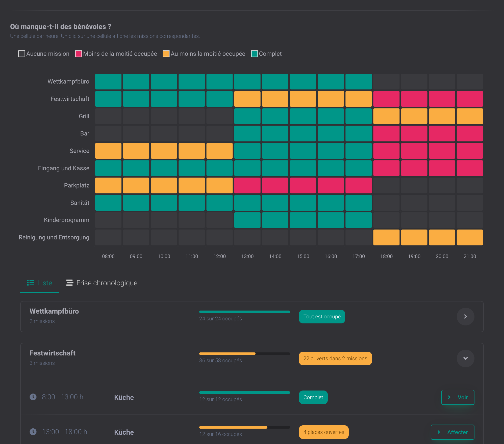The width and height of the screenshot is (504, 444).
Task: Select Sanität heatmap cell at 17:00
Action: 359,203
